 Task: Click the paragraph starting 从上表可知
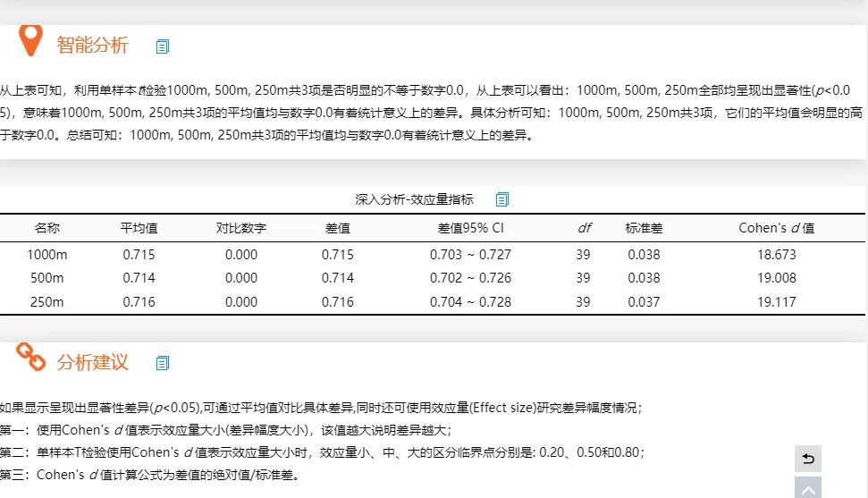pos(431,113)
